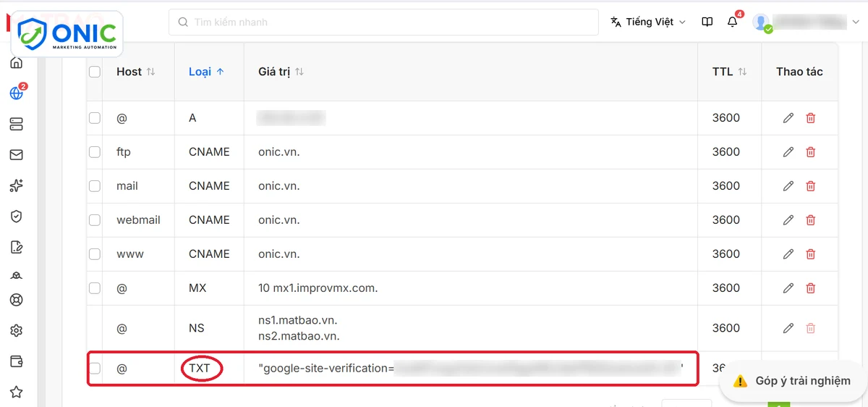This screenshot has height=407, width=868.
Task: Delete the A record with trash icon
Action: coord(811,118)
